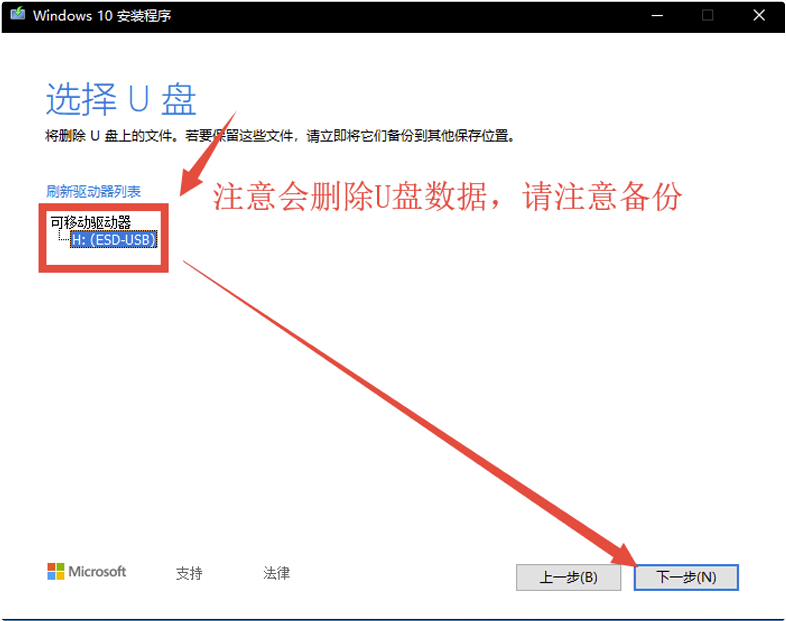Screen dimensions: 786x621
Task: Click the 选择 U 盘 heading
Action: click(x=121, y=100)
